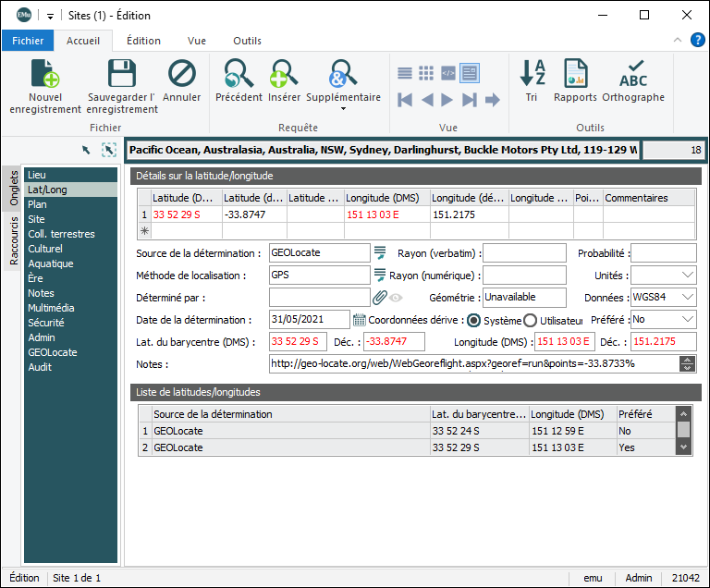Switch to the Édition ribbon tab
The image size is (710, 588).
click(143, 41)
